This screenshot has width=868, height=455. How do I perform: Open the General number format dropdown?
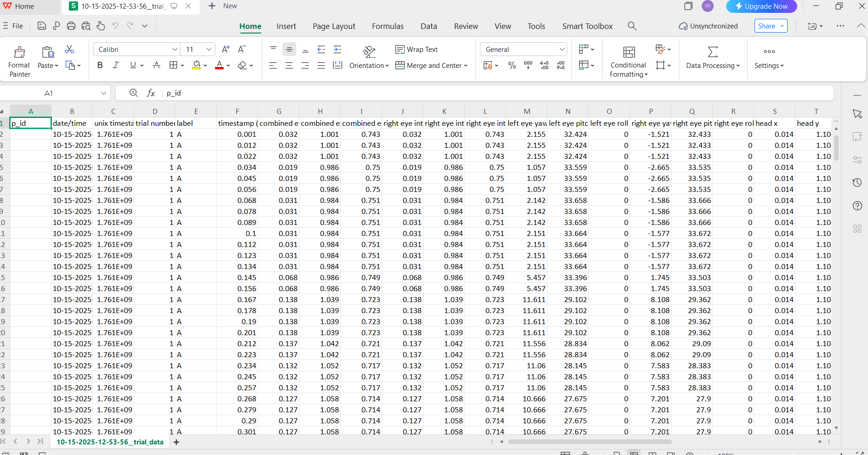click(562, 50)
